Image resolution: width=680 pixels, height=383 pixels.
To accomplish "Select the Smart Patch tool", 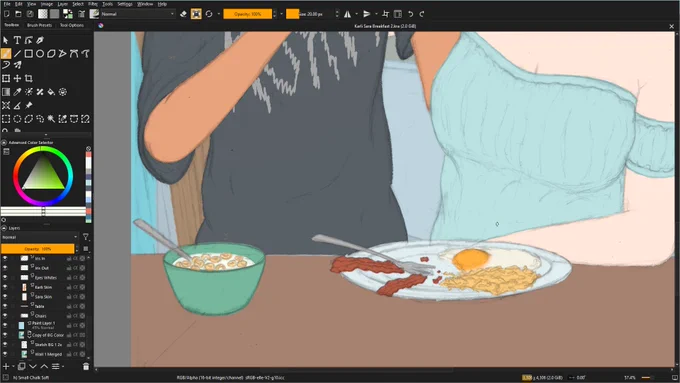I will (x=40, y=92).
